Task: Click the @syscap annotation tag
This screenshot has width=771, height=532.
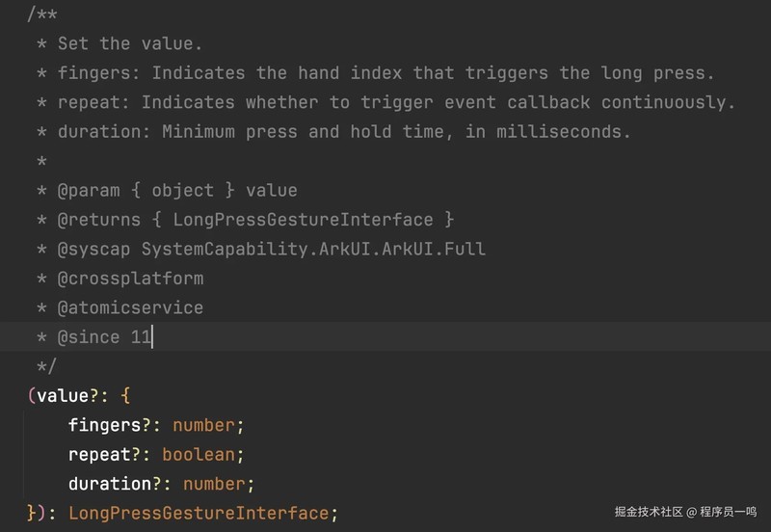Action: 94,250
